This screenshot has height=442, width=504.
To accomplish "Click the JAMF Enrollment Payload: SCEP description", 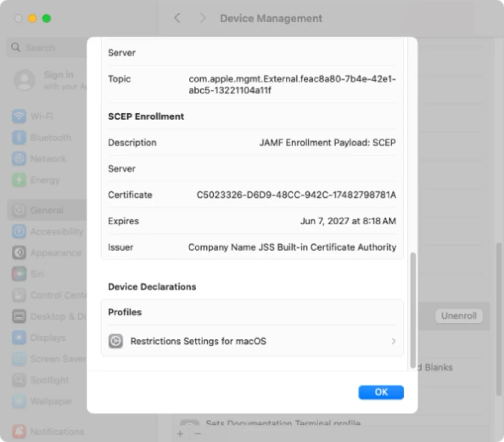I will 327,142.
